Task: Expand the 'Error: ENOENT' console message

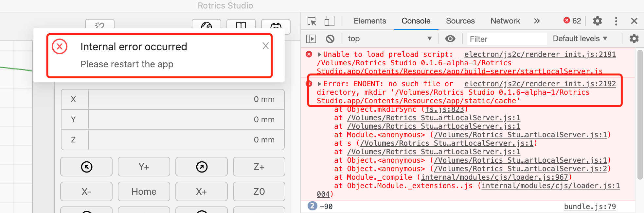Action: (x=319, y=84)
